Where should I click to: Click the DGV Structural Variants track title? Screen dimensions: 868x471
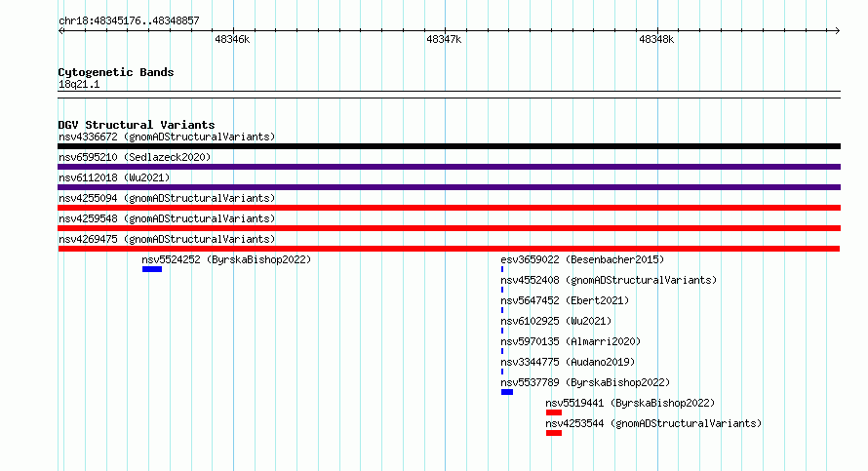click(x=137, y=125)
